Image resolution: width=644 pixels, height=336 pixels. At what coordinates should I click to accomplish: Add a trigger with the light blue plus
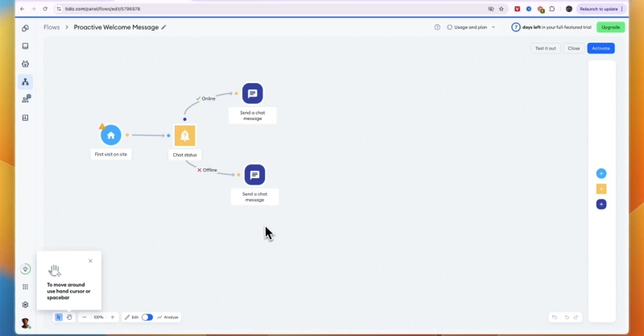601,173
